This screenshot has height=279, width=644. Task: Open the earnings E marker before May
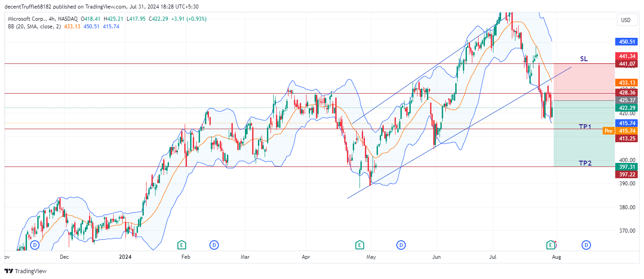click(359, 245)
